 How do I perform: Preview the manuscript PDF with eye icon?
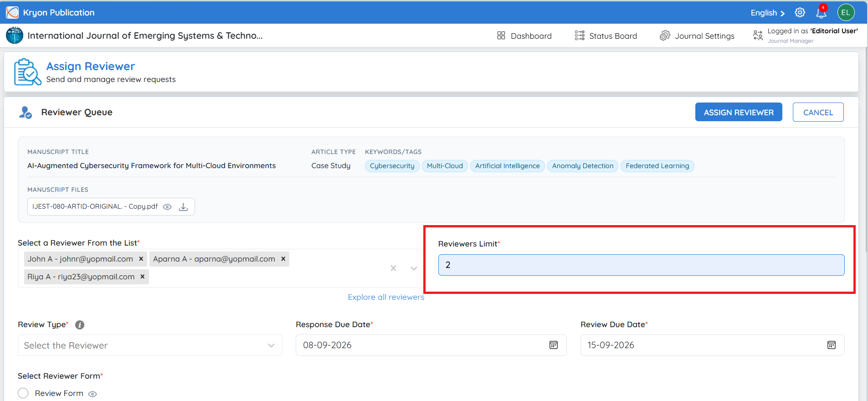click(x=167, y=207)
